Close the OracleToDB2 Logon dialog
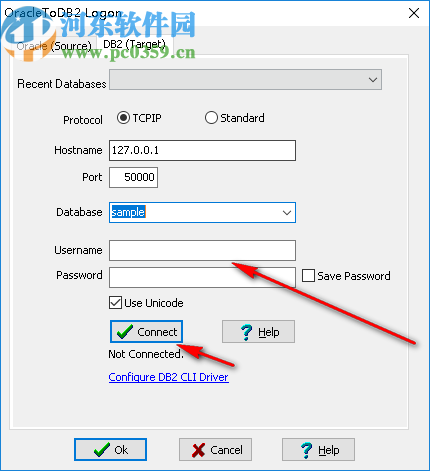430x471 pixels. 414,13
